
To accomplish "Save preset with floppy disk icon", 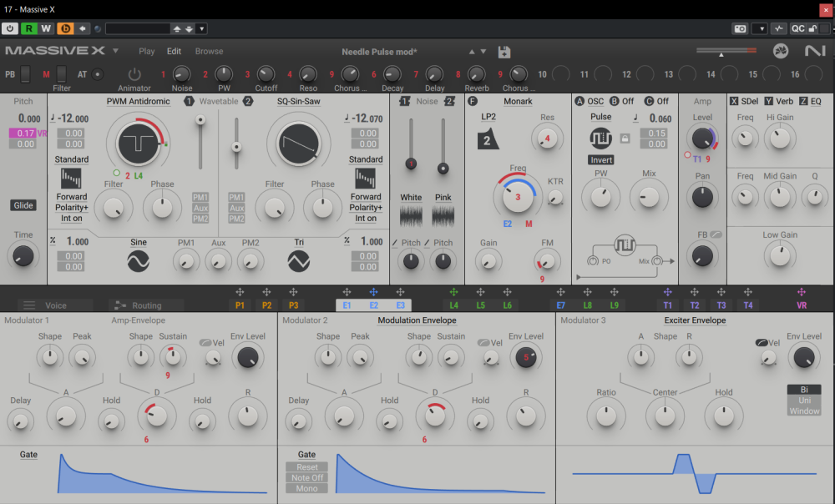I will pyautogui.click(x=504, y=52).
